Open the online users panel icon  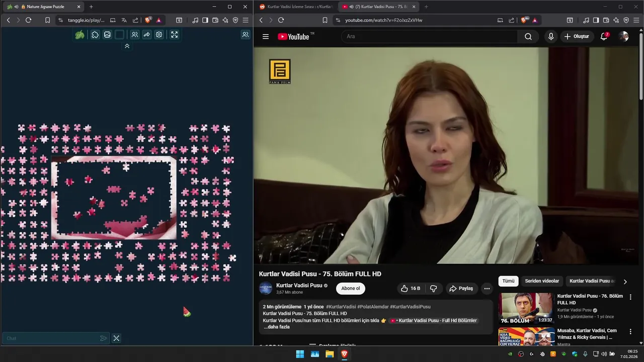pos(246,35)
